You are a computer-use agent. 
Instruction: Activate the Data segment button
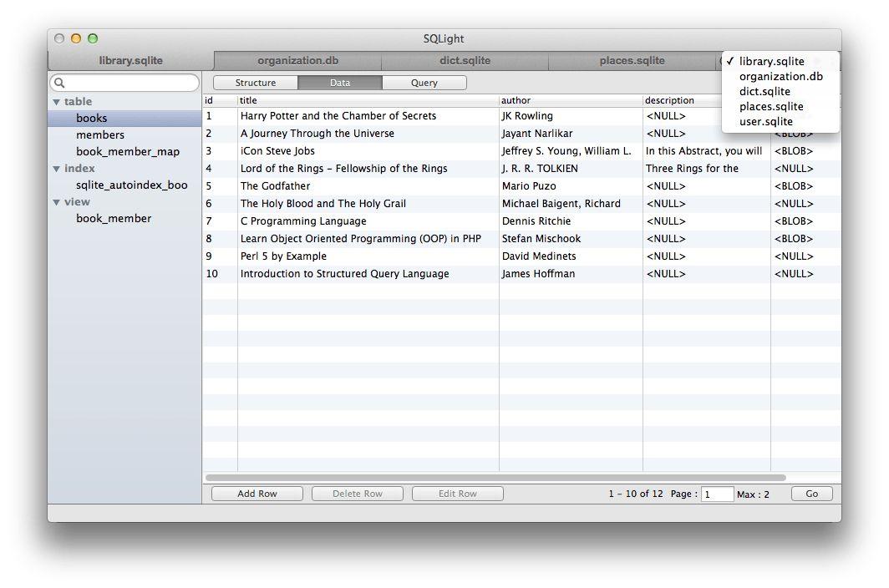point(340,83)
